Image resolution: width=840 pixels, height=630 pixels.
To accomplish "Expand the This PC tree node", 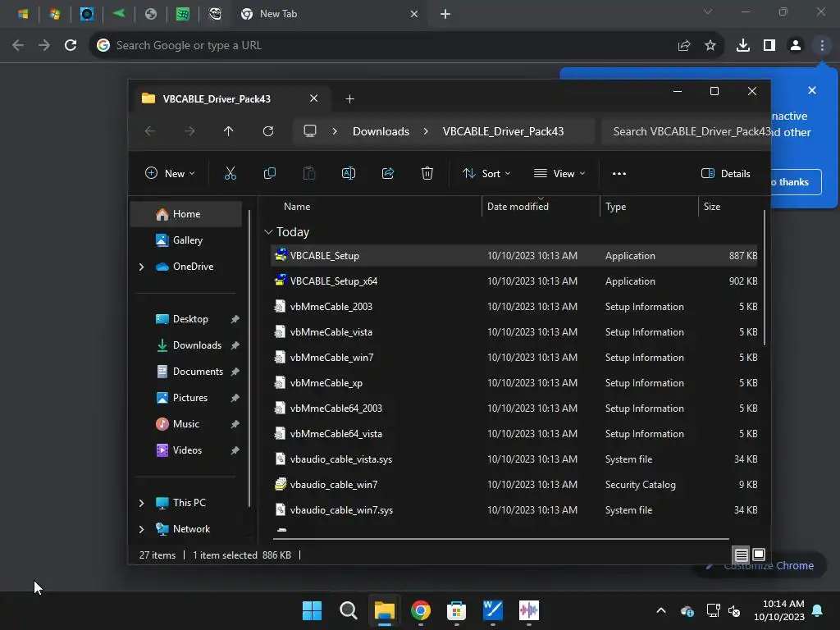I will click(141, 503).
